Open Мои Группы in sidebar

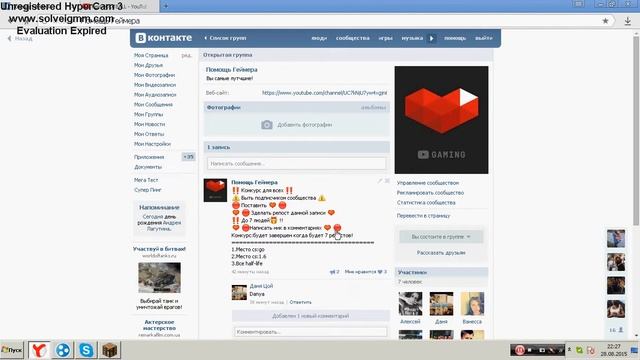[148, 114]
